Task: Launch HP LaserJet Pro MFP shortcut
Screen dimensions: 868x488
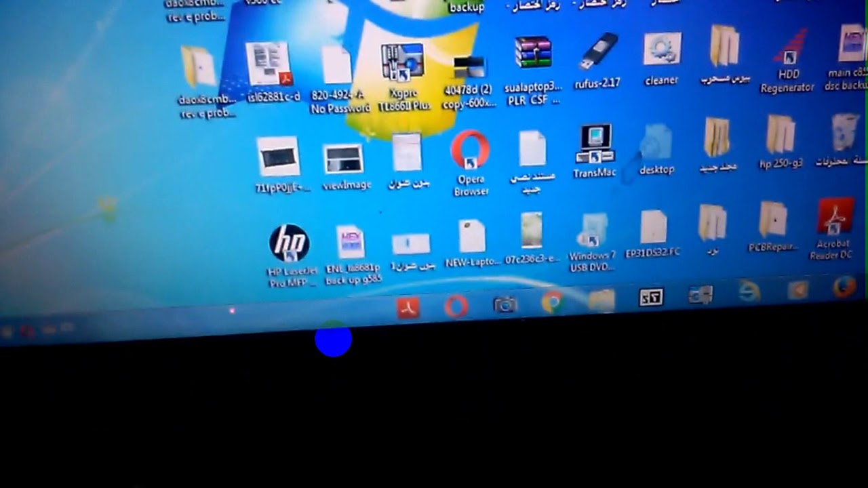Action: click(290, 243)
